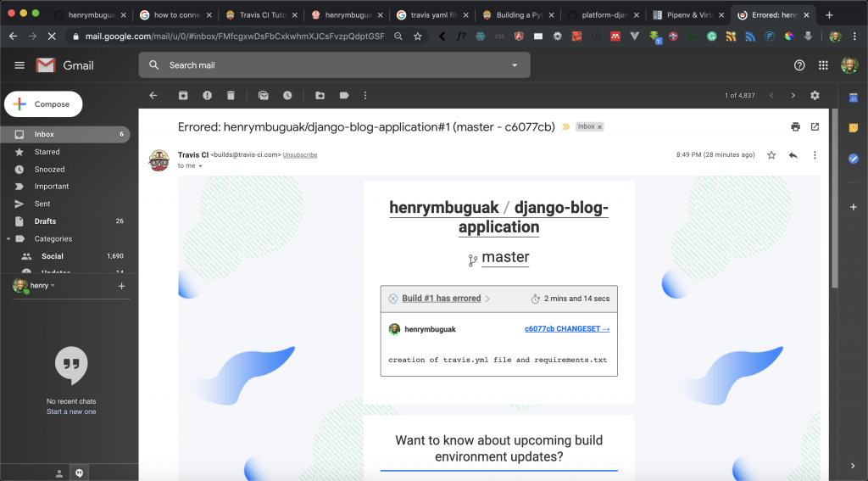Open master branch link

coord(505,257)
